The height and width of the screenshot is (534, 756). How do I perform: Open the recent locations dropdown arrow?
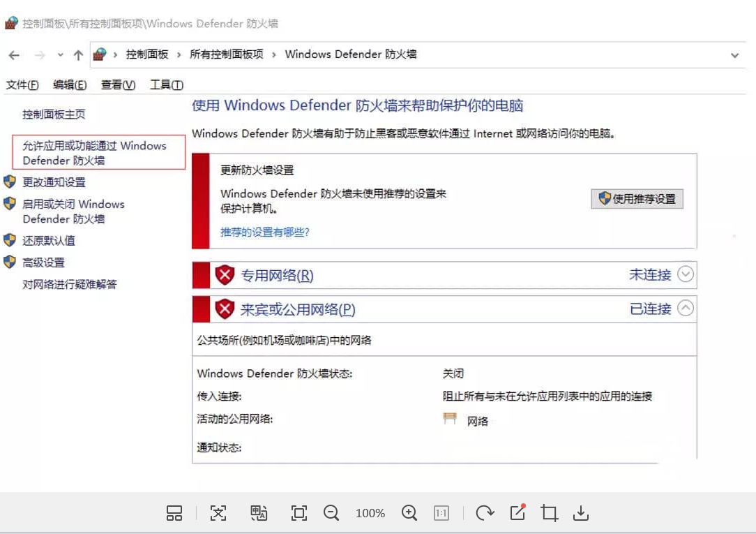60,55
